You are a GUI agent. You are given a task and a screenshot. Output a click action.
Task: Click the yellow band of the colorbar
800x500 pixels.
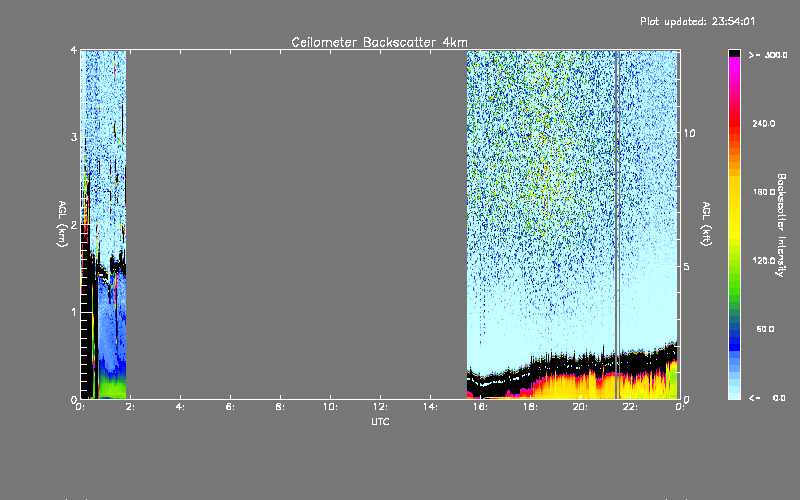(734, 207)
